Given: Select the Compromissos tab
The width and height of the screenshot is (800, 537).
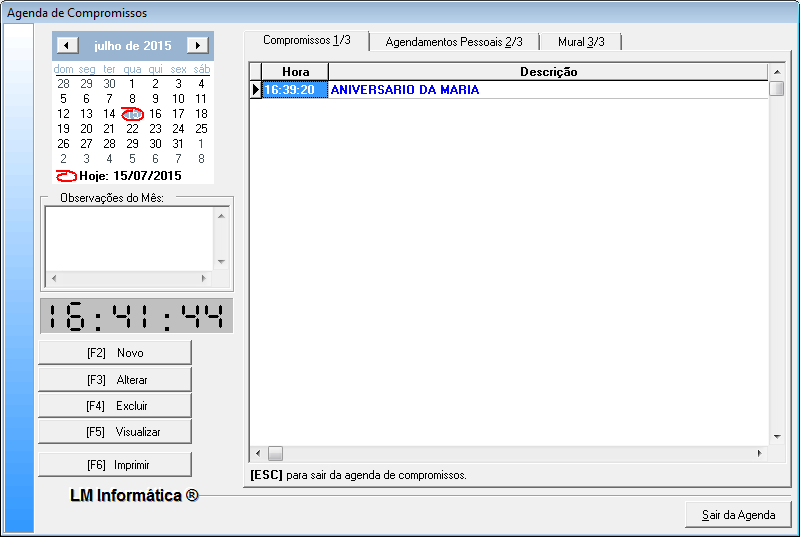Looking at the screenshot, I should coord(306,40).
